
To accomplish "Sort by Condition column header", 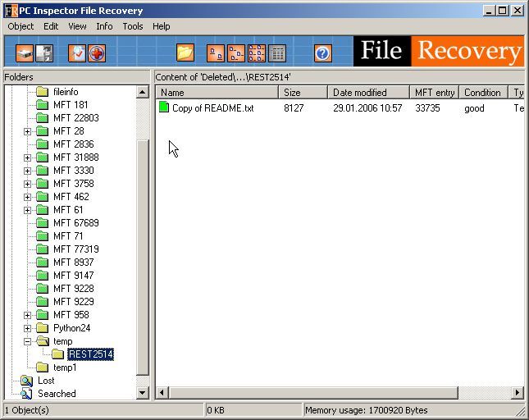I will click(x=483, y=92).
